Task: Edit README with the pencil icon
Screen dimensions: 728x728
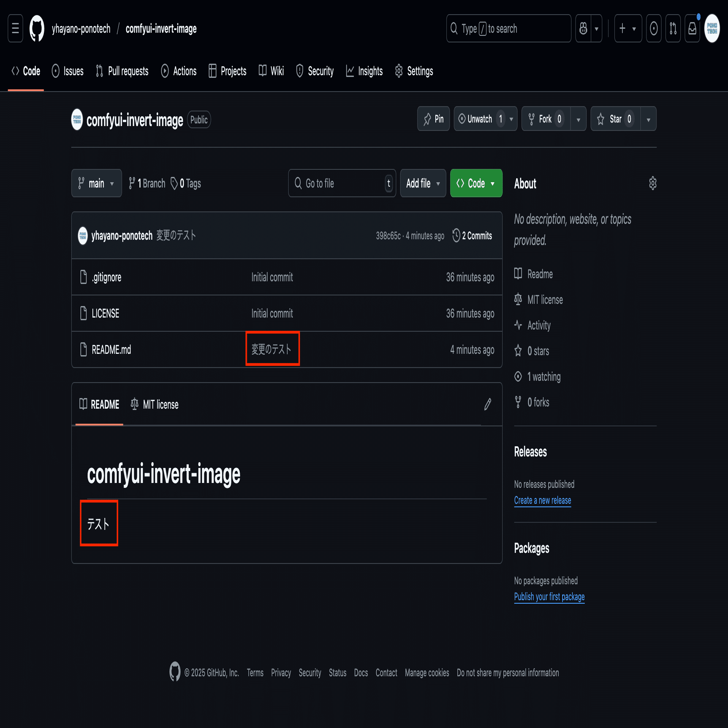Action: [487, 404]
